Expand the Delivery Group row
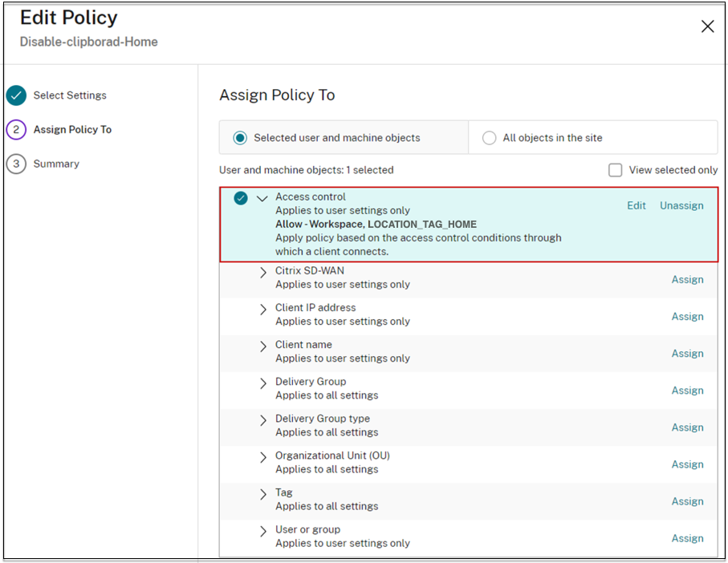Screen dimensions: 728x563 [x=263, y=383]
